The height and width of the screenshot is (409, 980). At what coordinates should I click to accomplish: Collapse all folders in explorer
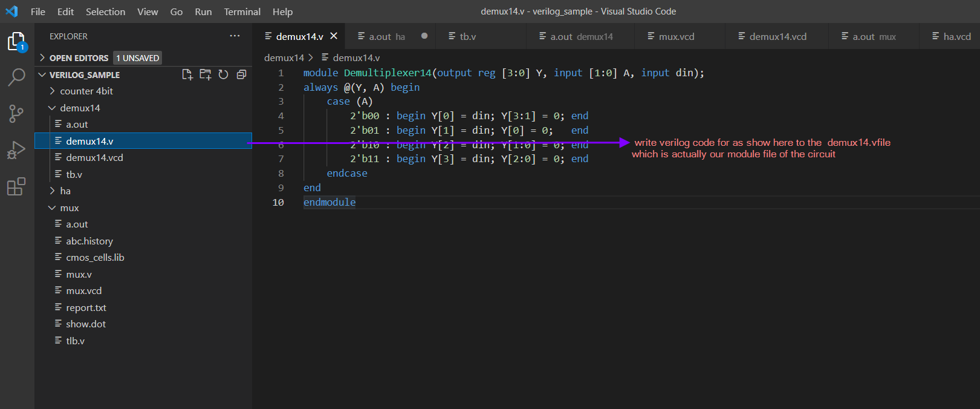[241, 74]
